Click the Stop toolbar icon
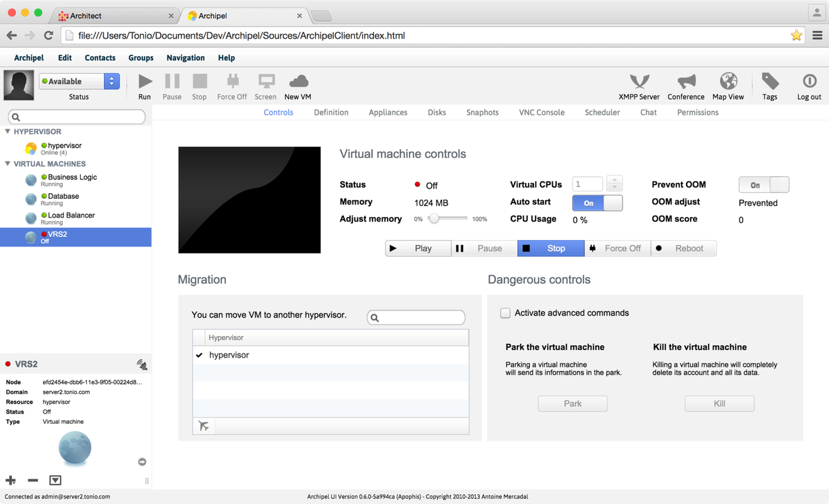This screenshot has width=829, height=504. click(x=200, y=81)
